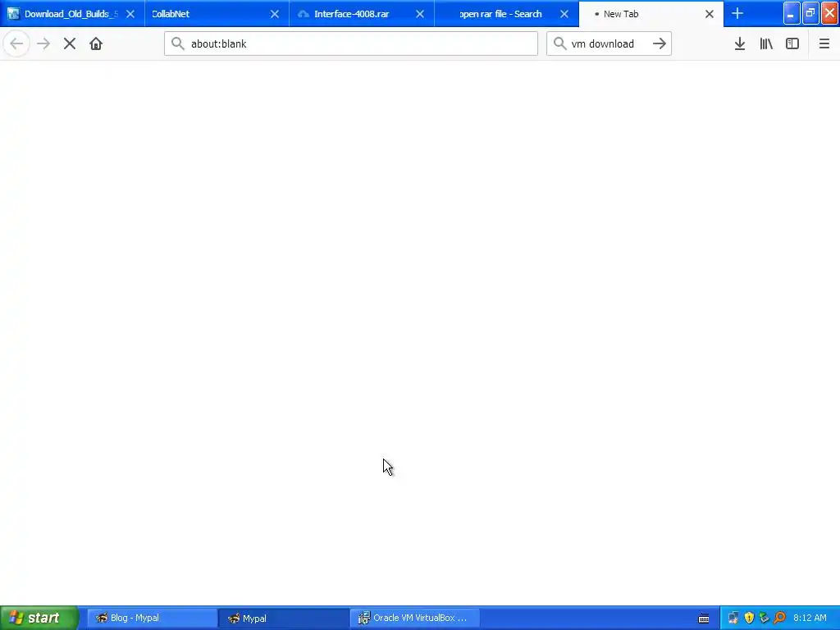Stop loading the page with X button
840x630 pixels.
click(70, 44)
